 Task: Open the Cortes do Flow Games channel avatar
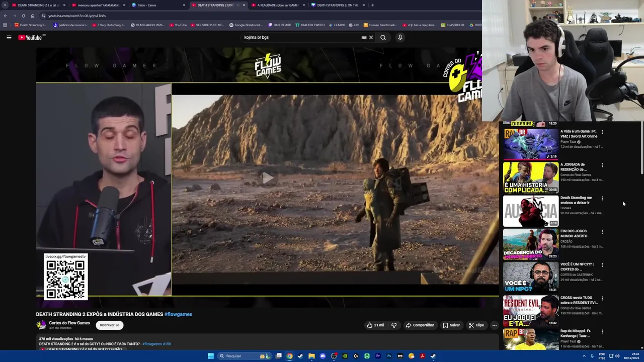point(41,325)
